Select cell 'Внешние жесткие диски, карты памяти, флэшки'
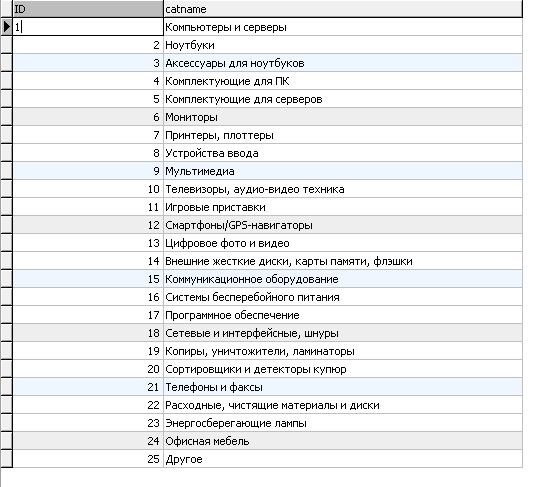 pyautogui.click(x=343, y=261)
